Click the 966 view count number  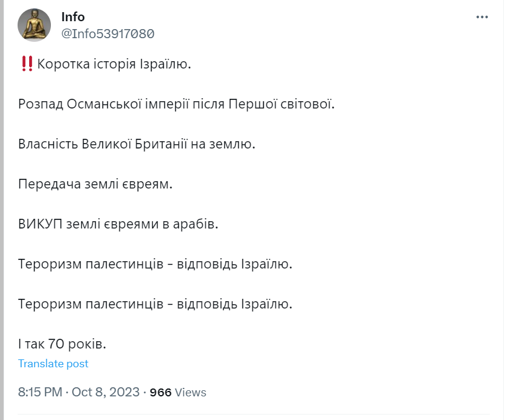coord(161,392)
